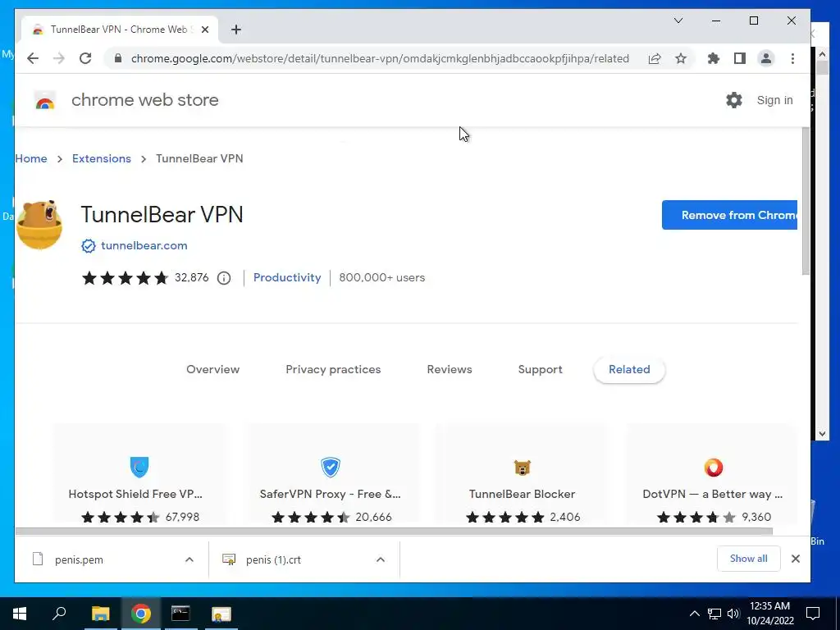Reload the TunnelBear VPN page
The width and height of the screenshot is (840, 630).
point(85,58)
